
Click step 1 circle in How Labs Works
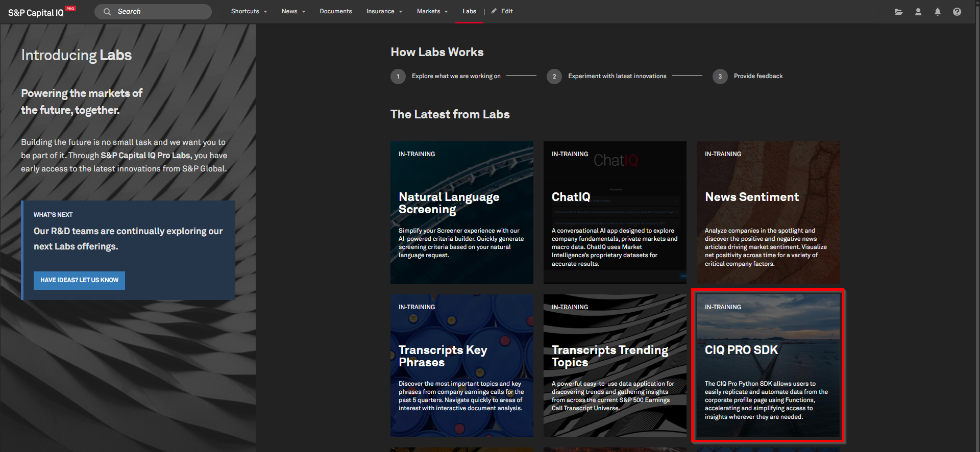coord(398,77)
